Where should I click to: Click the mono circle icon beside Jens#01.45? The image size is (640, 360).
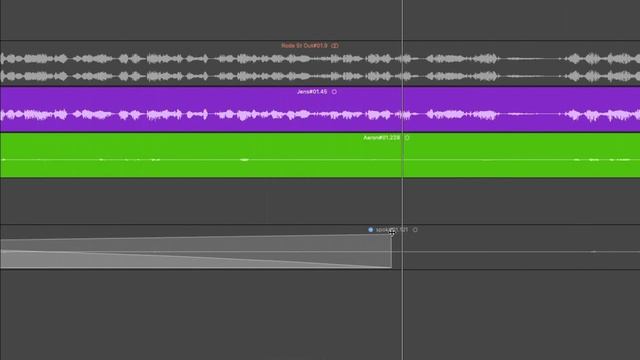pos(334,92)
